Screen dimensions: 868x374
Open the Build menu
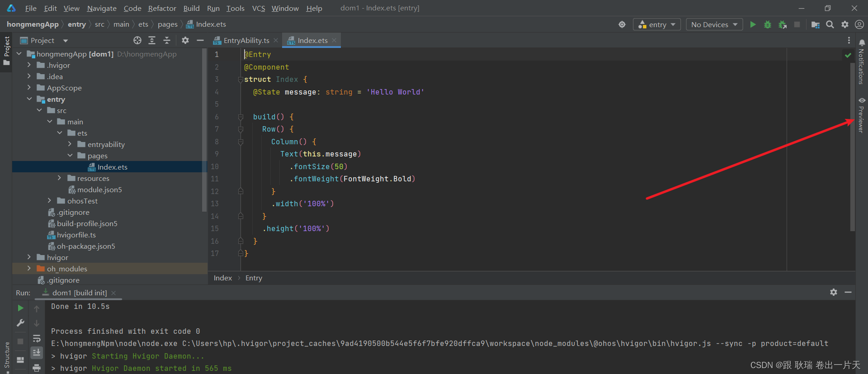(x=191, y=8)
